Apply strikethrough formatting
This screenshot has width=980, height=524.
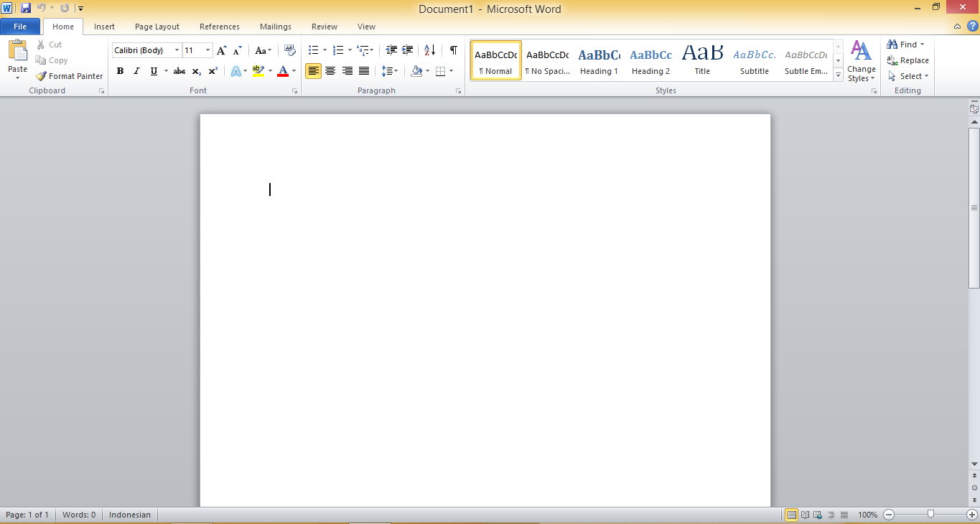(179, 70)
